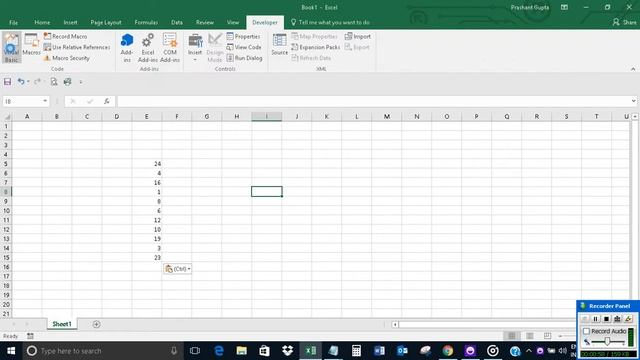The height and width of the screenshot is (360, 640).
Task: Adjust the Recorder Panel volume slider
Action: (607, 342)
